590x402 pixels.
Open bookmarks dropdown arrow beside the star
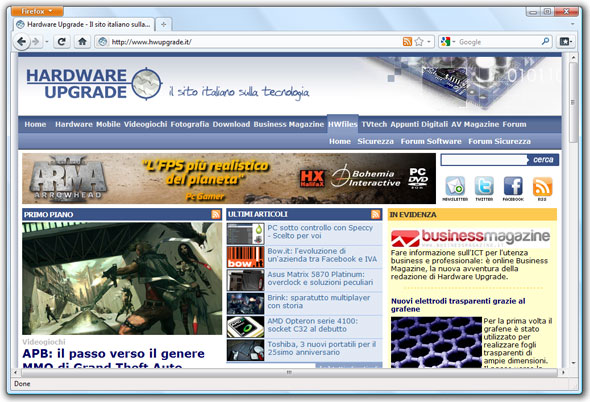429,41
